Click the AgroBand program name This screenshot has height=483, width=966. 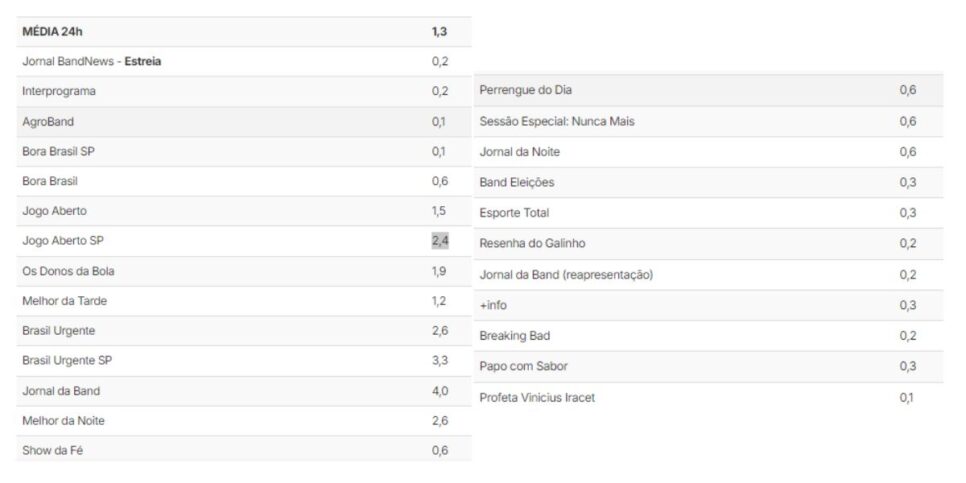(48, 122)
